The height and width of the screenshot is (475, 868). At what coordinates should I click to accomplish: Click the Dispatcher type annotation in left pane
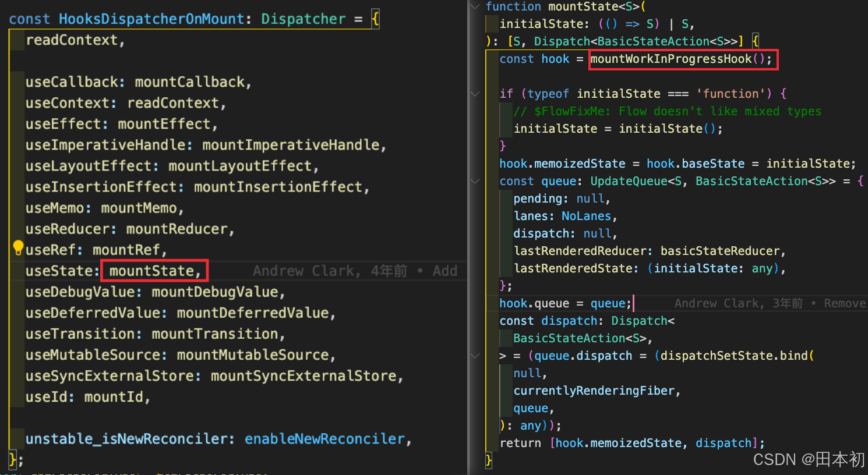pyautogui.click(x=303, y=19)
